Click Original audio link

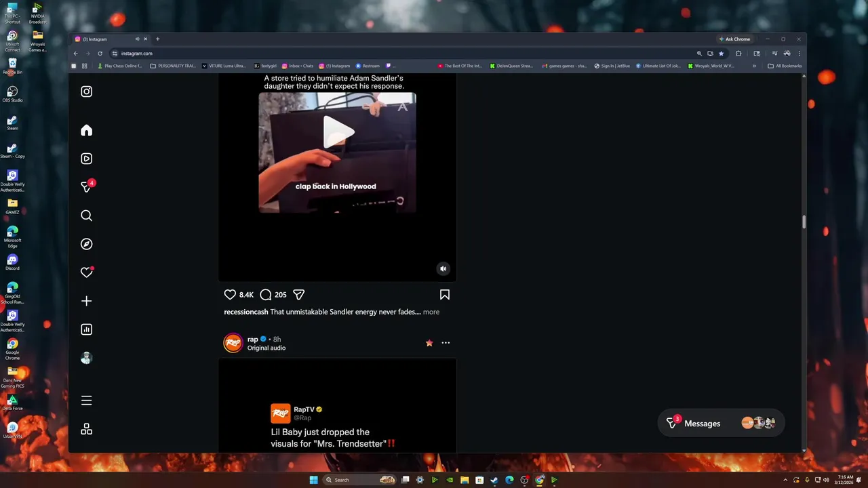[267, 348]
